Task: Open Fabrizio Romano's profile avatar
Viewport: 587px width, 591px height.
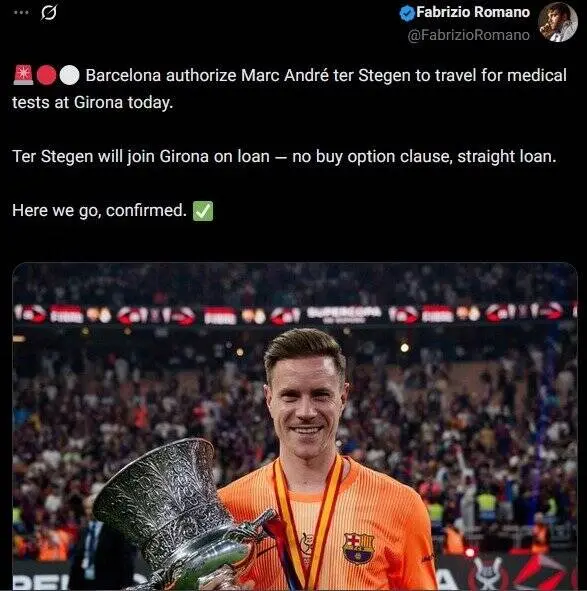Action: coord(558,22)
